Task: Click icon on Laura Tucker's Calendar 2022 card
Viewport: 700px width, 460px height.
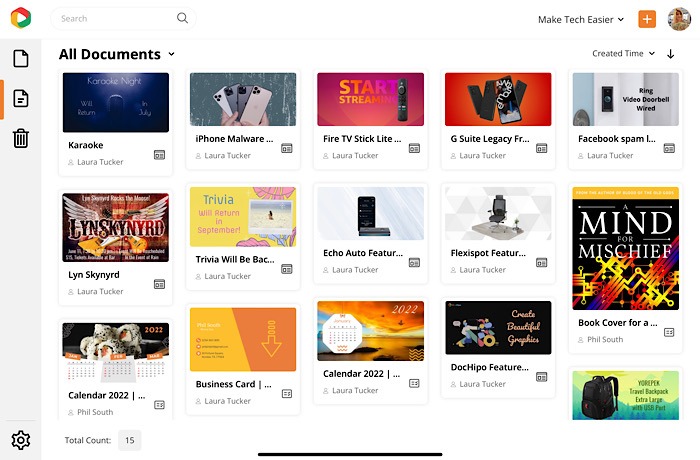Action: (414, 383)
